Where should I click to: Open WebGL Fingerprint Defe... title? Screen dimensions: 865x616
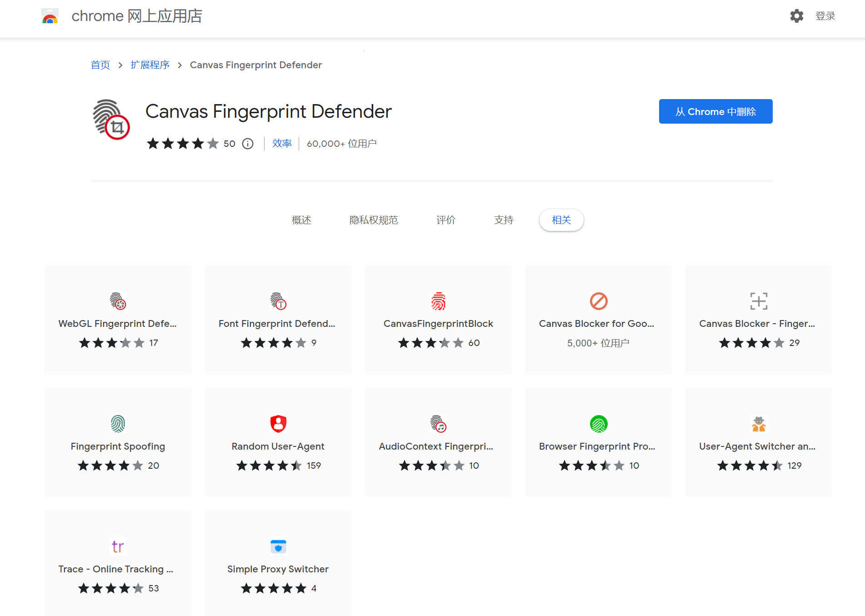click(118, 324)
